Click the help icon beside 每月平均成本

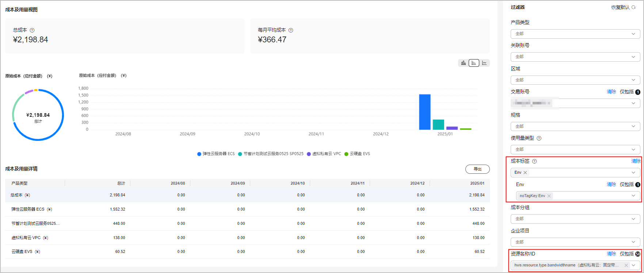pos(291,30)
